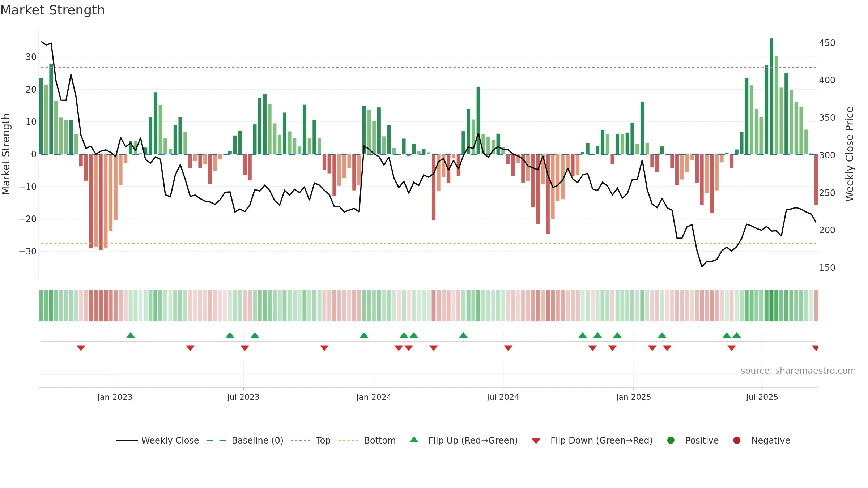The height and width of the screenshot is (488, 868).
Task: Click the tallest green bar in Jul 2025
Action: pos(771,96)
